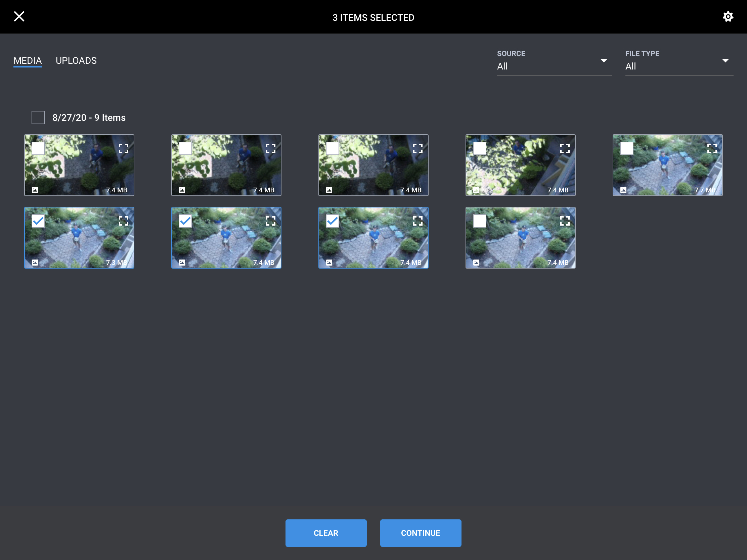
Task: Expand fullscreen preview of the 7.3 MB photo
Action: click(x=124, y=221)
